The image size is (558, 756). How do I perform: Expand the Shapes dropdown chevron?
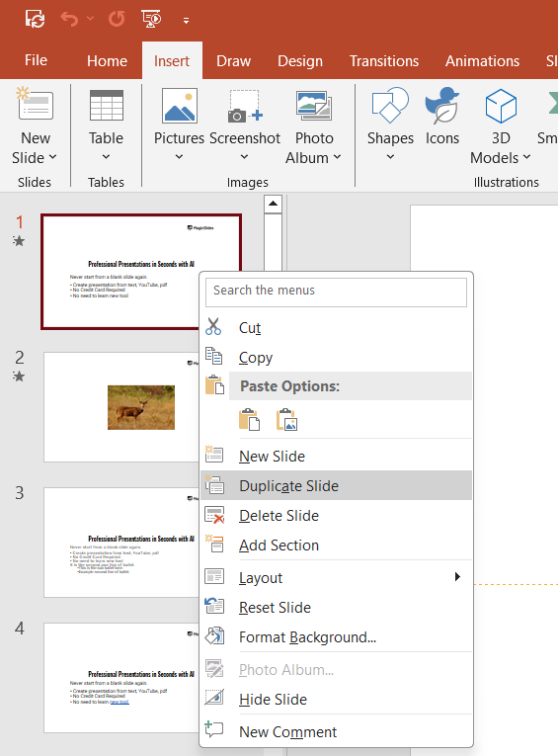(x=390, y=157)
